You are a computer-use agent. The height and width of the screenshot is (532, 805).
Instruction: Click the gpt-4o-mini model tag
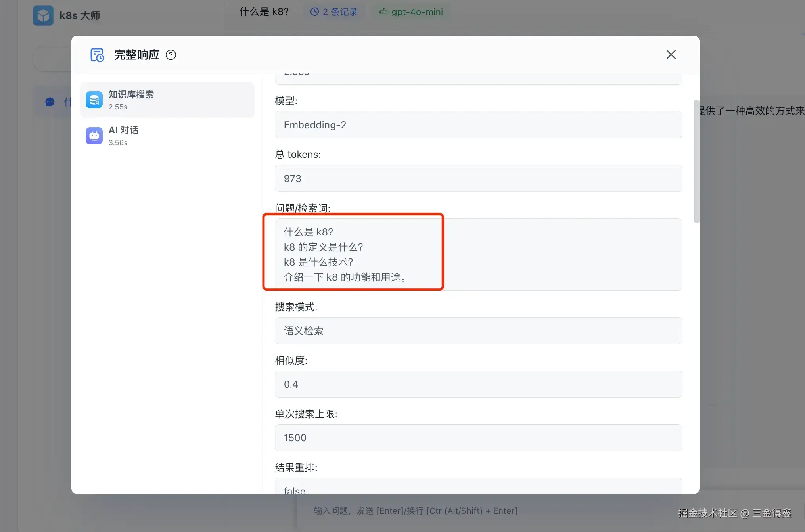click(416, 12)
